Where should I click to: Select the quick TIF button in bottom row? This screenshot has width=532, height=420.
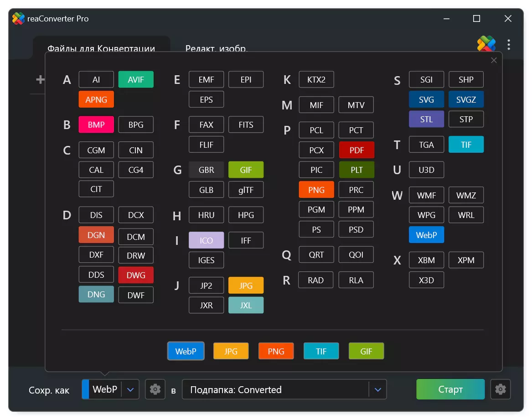[321, 351]
